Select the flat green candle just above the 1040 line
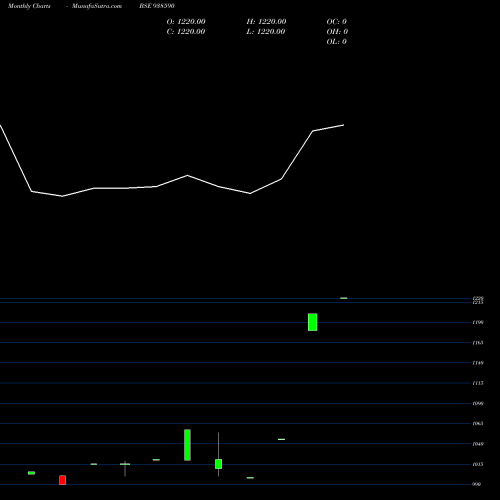500x500 pixels. pos(281,439)
